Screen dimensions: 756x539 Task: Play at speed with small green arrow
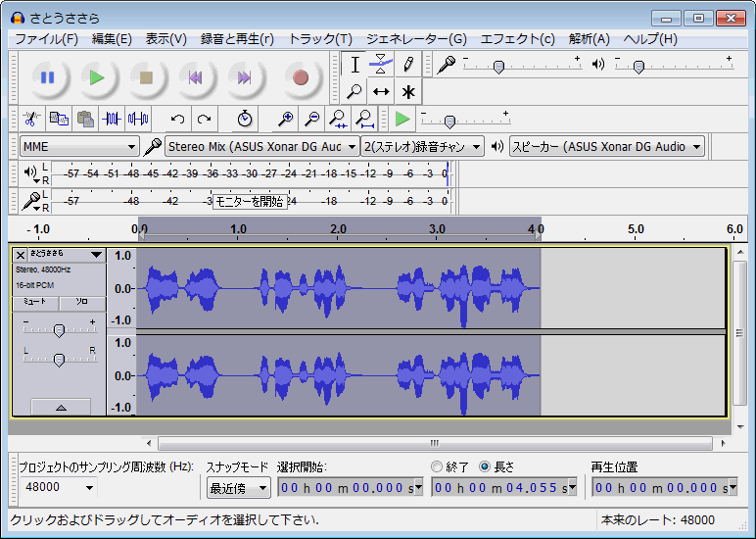click(x=402, y=119)
